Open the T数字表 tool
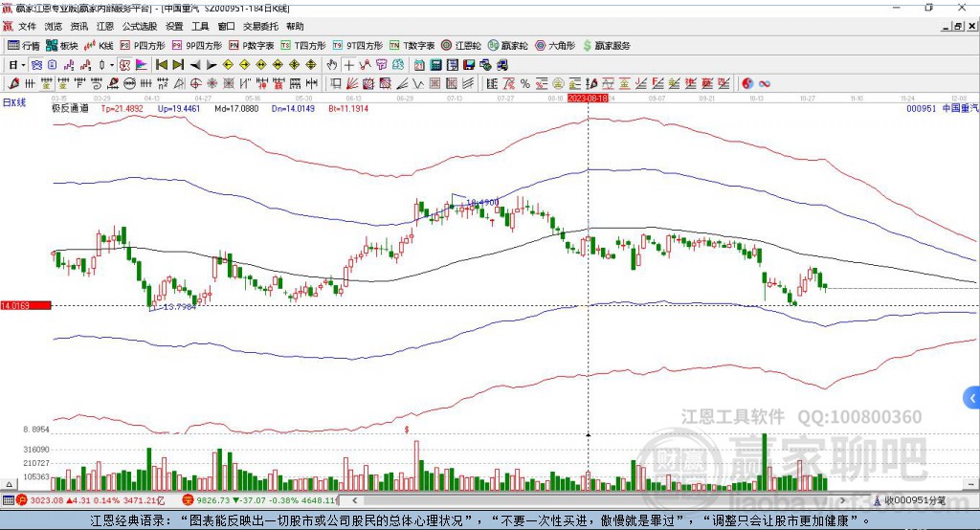 [412, 46]
